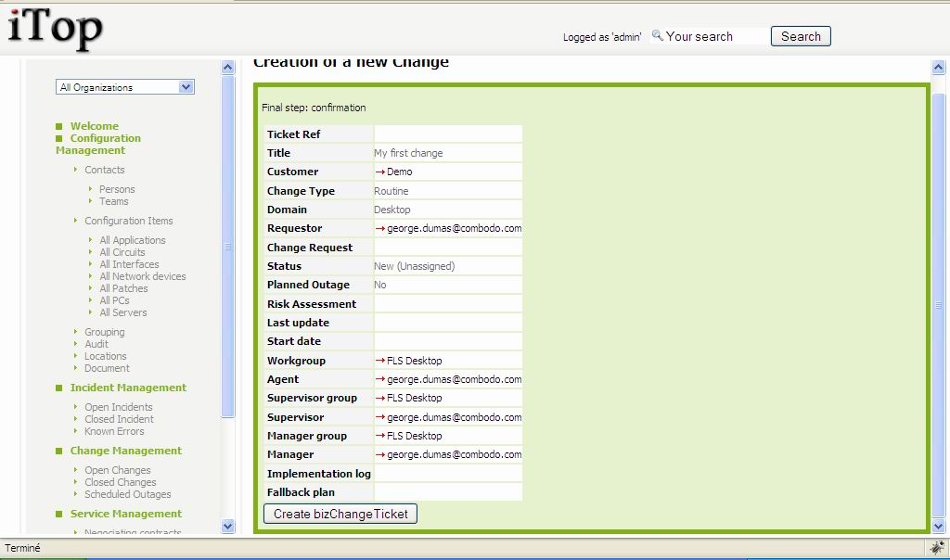Click Create bizChangeTicket button
950x560 pixels.
click(340, 514)
